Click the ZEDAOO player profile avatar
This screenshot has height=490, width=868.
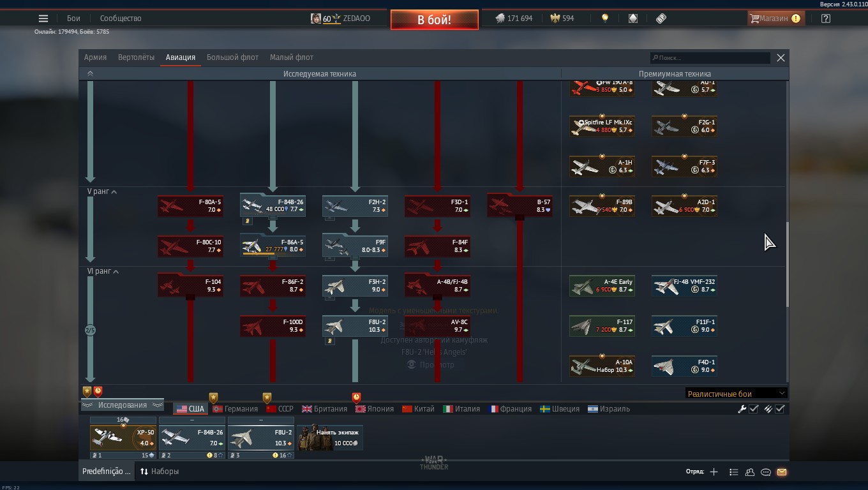click(x=316, y=19)
